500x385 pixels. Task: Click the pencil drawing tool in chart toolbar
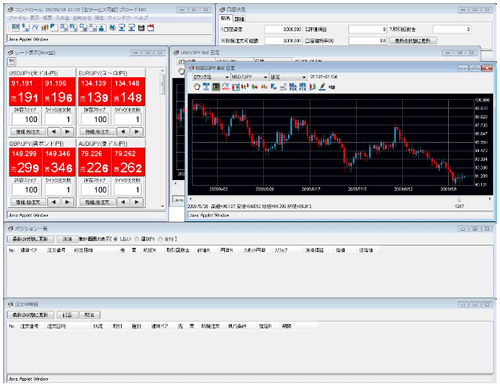(x=322, y=87)
